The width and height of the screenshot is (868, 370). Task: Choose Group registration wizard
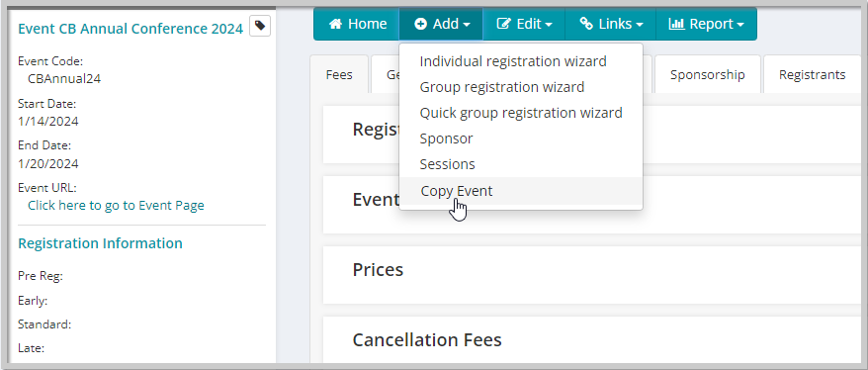[520, 87]
